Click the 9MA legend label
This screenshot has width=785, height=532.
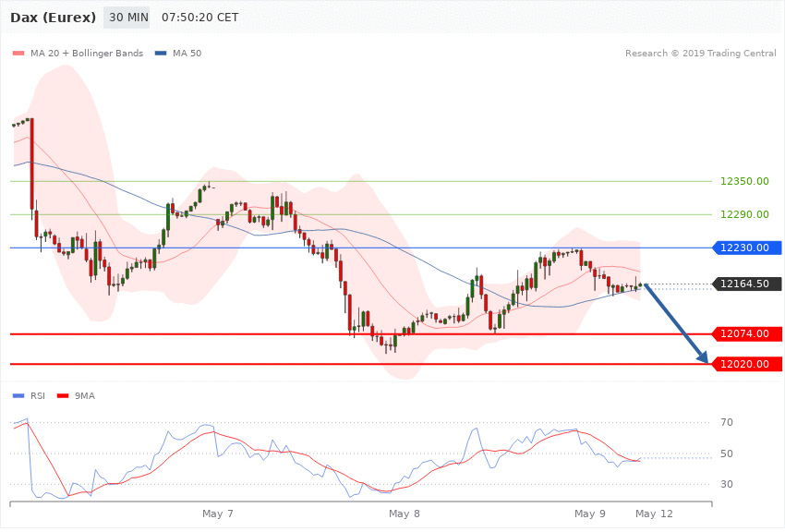[85, 396]
